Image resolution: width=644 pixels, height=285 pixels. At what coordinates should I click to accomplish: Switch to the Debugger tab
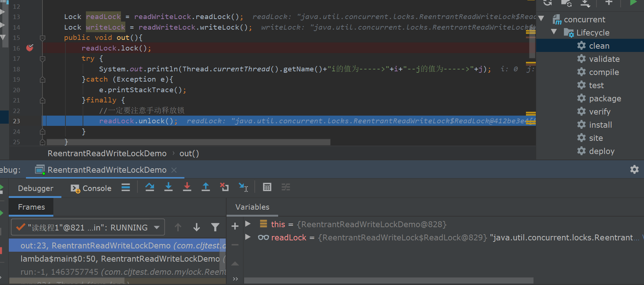tap(35, 188)
